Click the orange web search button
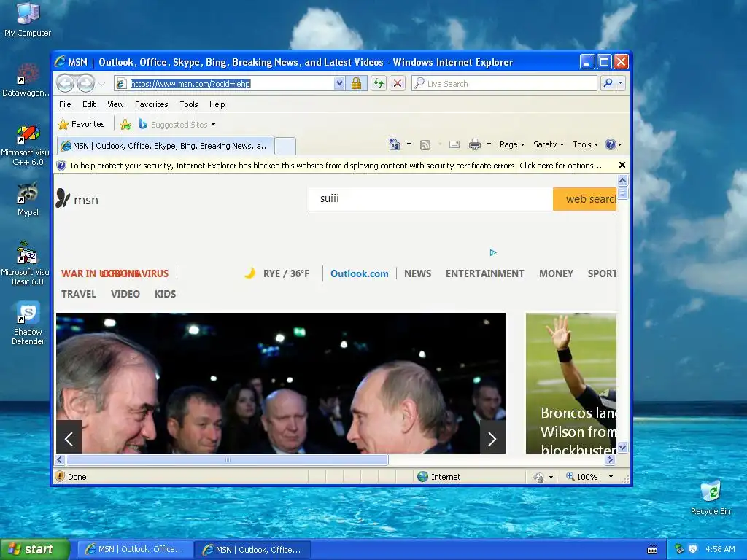This screenshot has width=747, height=560. pyautogui.click(x=584, y=198)
